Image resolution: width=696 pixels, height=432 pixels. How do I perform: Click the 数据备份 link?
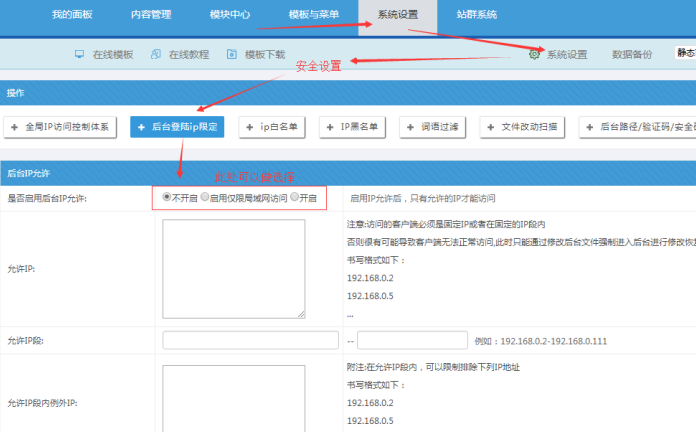click(632, 54)
